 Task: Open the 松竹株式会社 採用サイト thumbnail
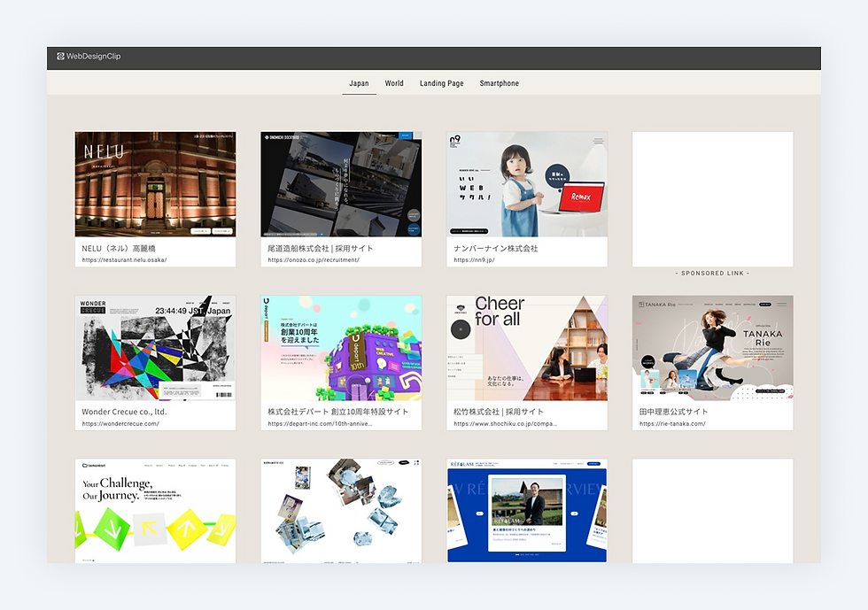click(527, 348)
